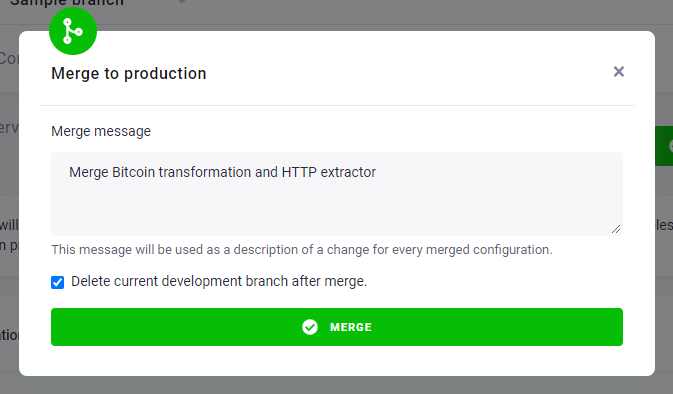This screenshot has height=394, width=673.
Task: Click the 'Merge to production' dialog title
Action: (129, 73)
